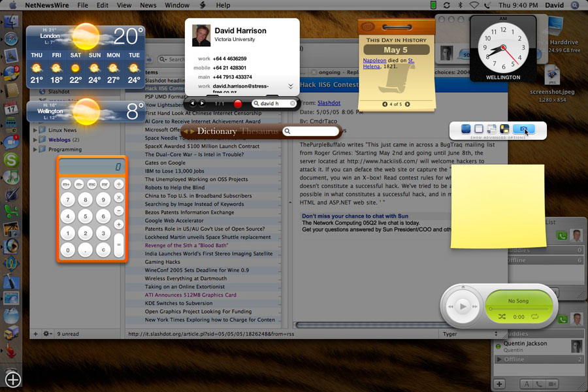This screenshot has height=392, width=588.
Task: Click the sync status menu bar icon
Action: [x=446, y=5]
